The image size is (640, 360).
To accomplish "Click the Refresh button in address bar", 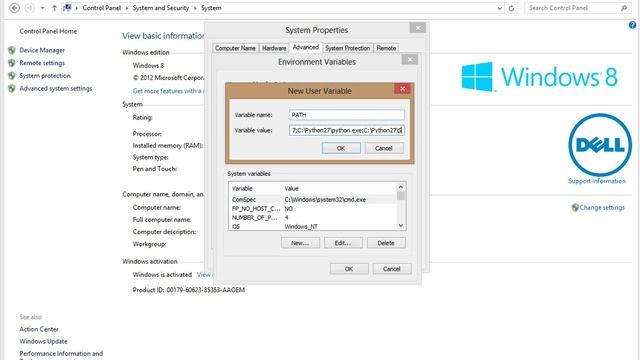I will 511,8.
